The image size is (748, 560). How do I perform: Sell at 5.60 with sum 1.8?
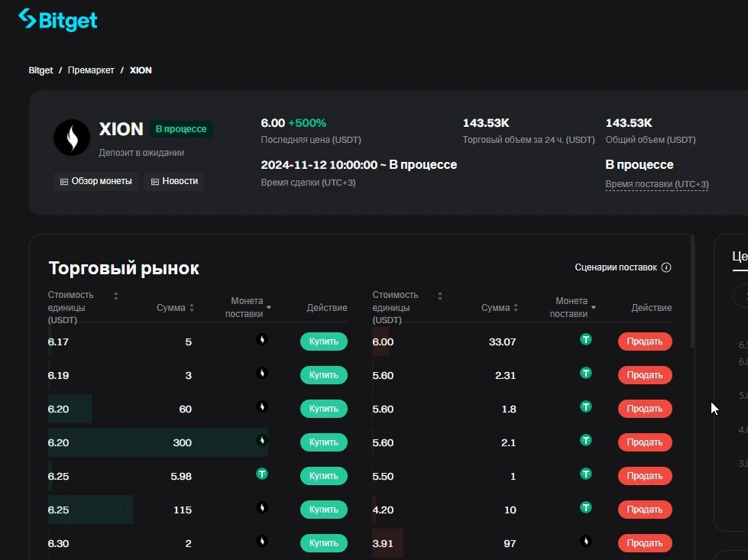645,409
